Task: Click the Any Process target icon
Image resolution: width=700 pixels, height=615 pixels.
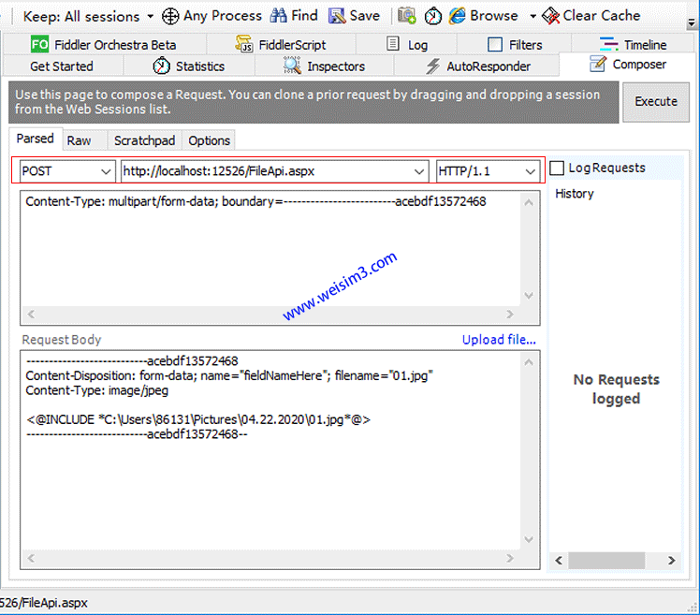Action: 170,17
